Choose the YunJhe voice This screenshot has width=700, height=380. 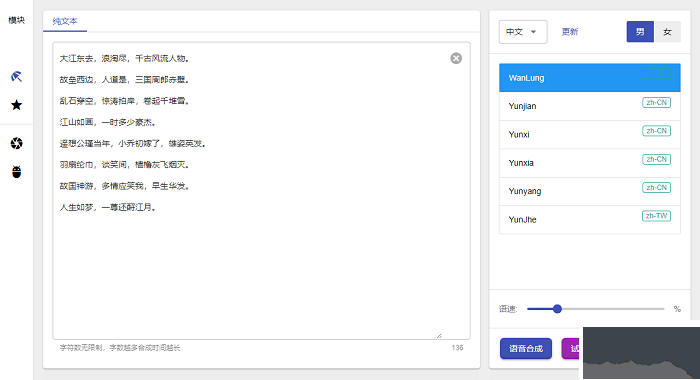[x=590, y=220]
